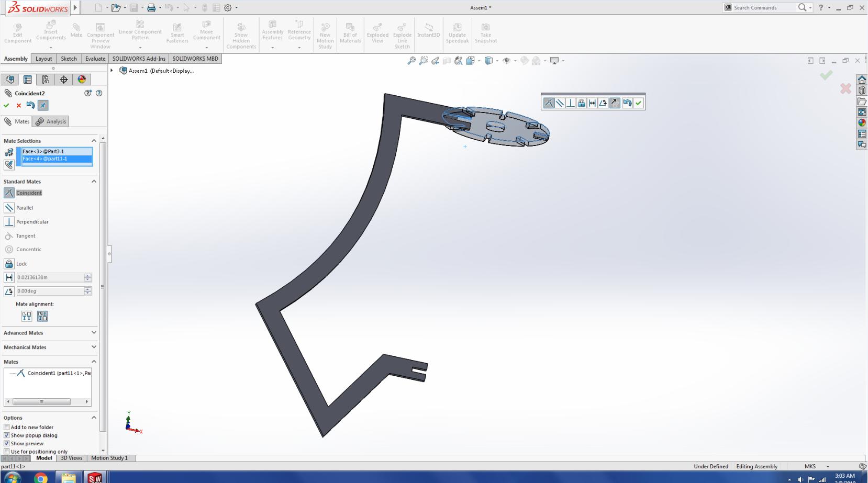Open SOLIDWORKS Resources home icon in task pane

(862, 80)
